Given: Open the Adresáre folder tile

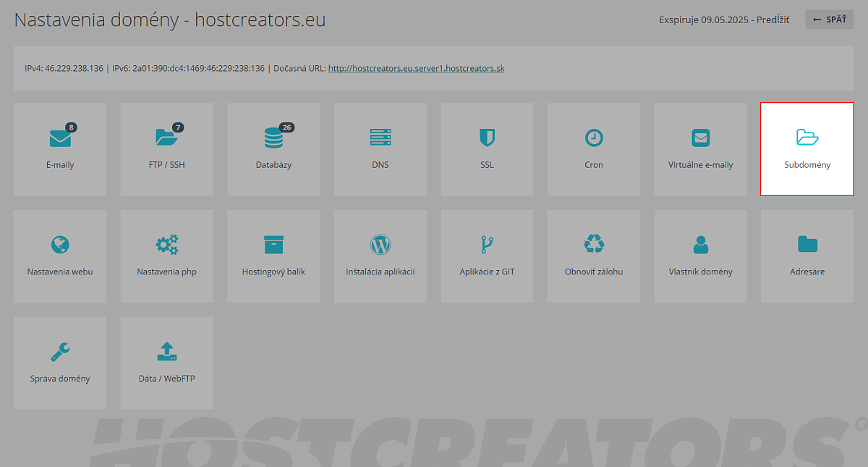Looking at the screenshot, I should 807,256.
